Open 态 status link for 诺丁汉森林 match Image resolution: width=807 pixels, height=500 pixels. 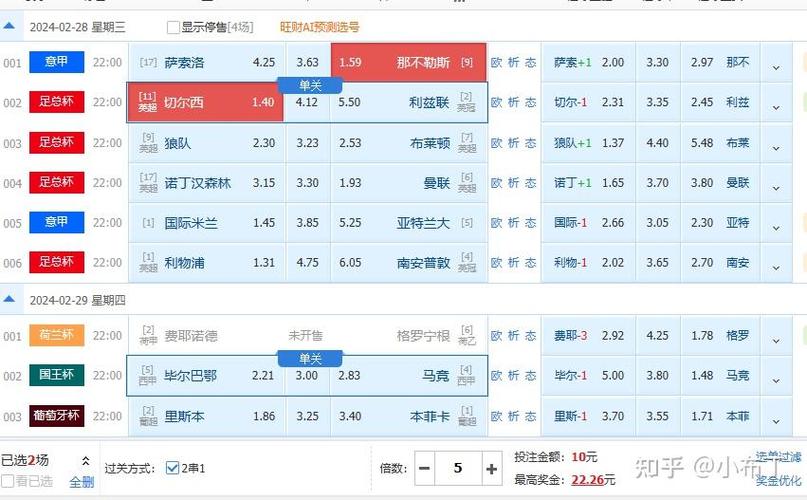pyautogui.click(x=531, y=183)
